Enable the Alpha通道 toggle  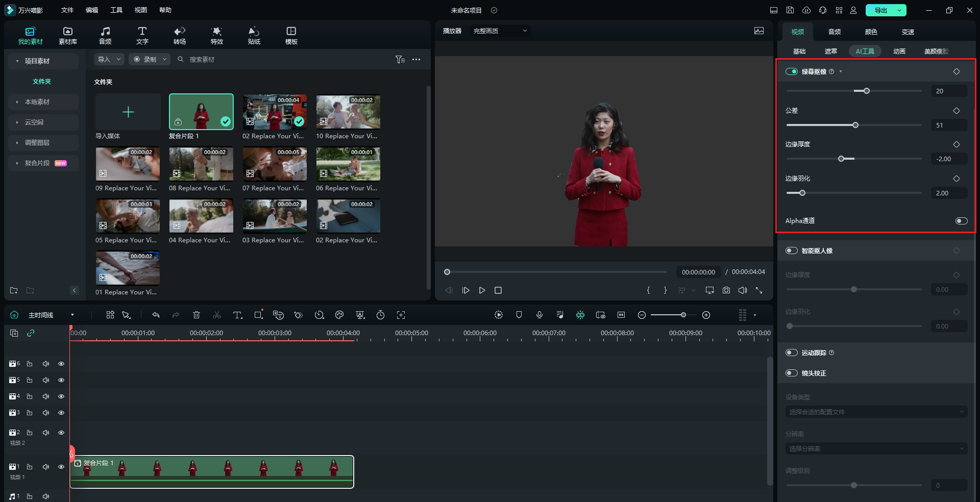pos(961,221)
